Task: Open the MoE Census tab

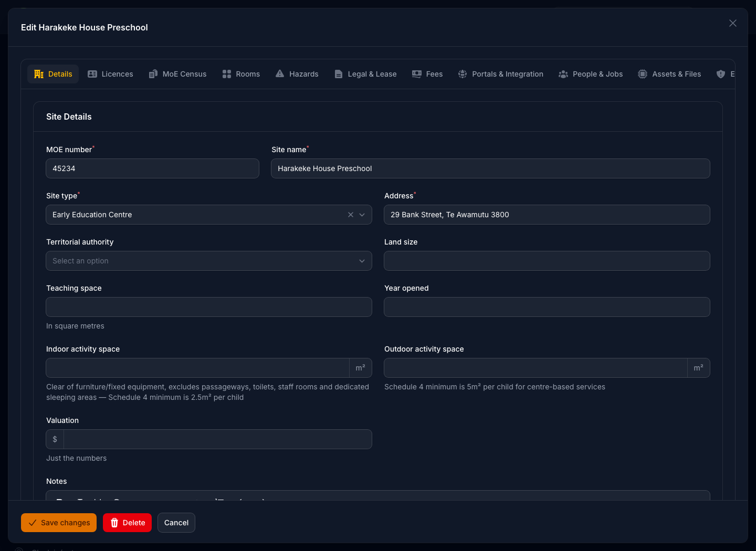Action: (x=177, y=74)
